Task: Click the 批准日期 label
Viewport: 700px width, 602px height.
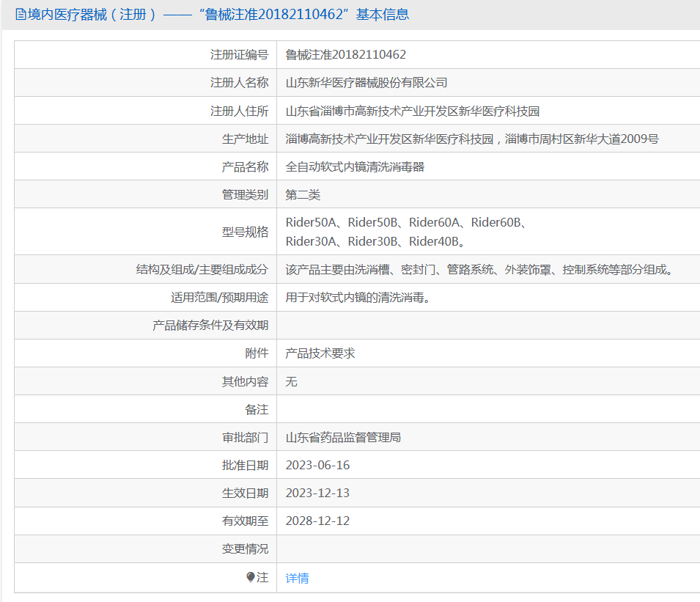Action: point(245,466)
